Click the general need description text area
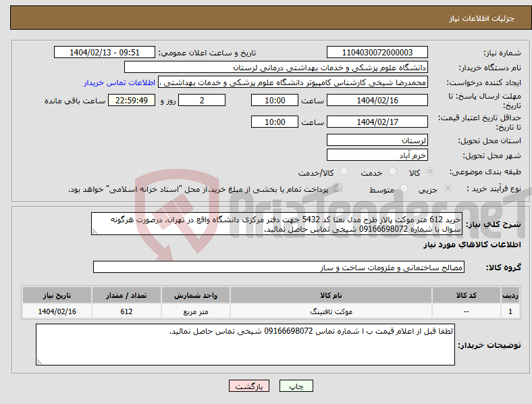532x404 pixels. click(277, 224)
